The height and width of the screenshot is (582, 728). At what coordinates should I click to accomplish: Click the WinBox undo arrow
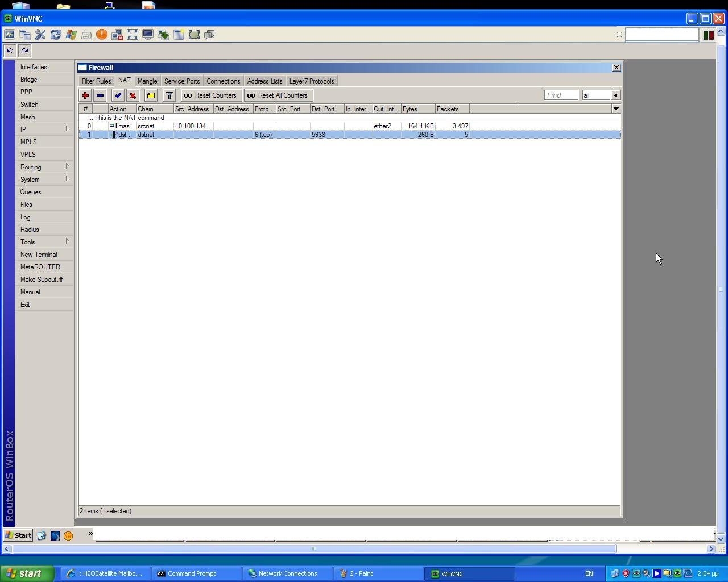pos(10,51)
